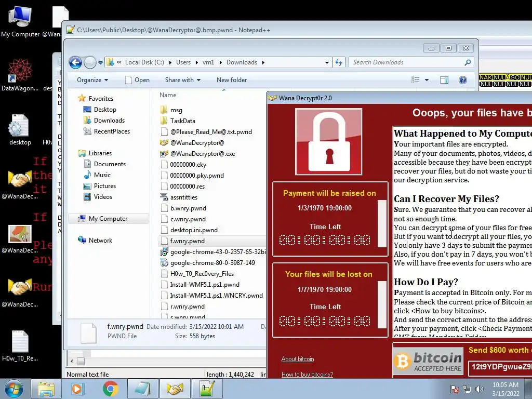Click the payment raise progress bar

point(382,223)
